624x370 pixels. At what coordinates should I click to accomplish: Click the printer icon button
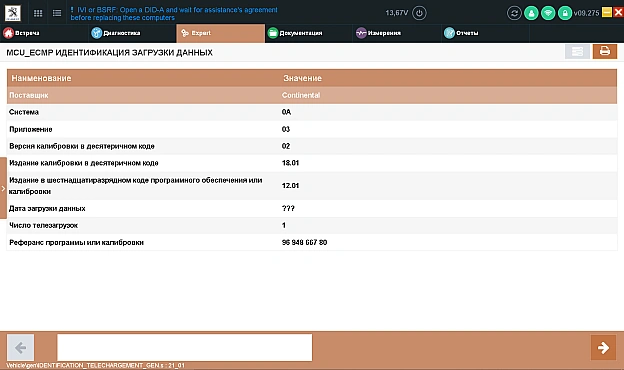pyautogui.click(x=604, y=51)
